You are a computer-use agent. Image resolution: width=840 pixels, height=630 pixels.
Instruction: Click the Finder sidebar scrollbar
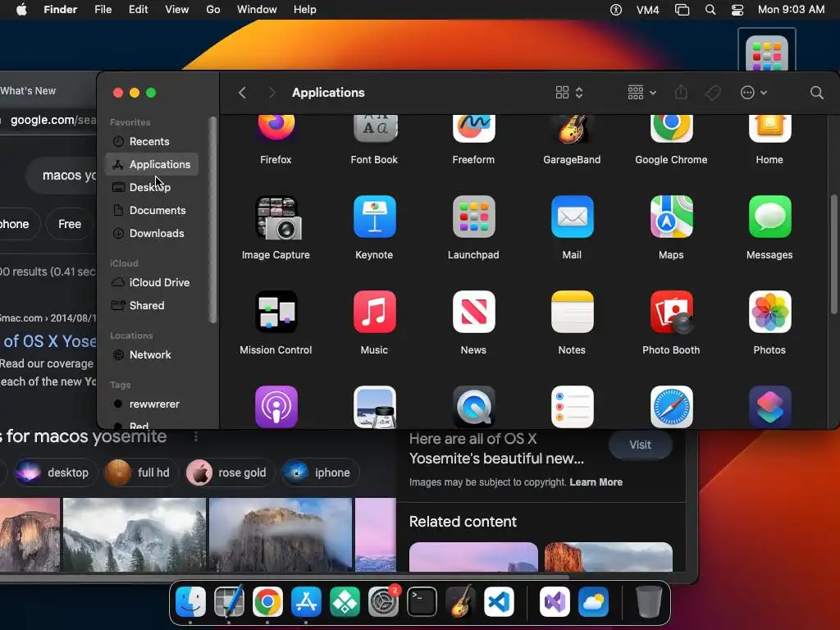tap(212, 220)
